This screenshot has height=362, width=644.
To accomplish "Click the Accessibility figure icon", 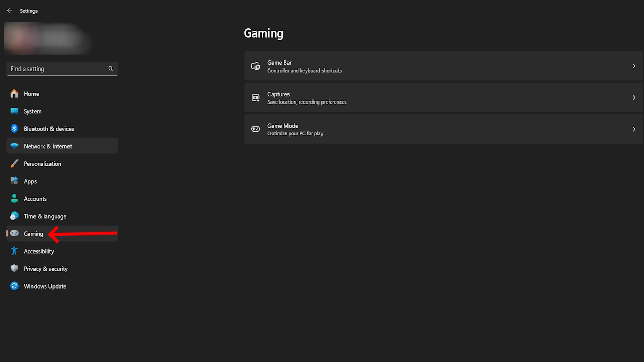I will [x=14, y=251].
